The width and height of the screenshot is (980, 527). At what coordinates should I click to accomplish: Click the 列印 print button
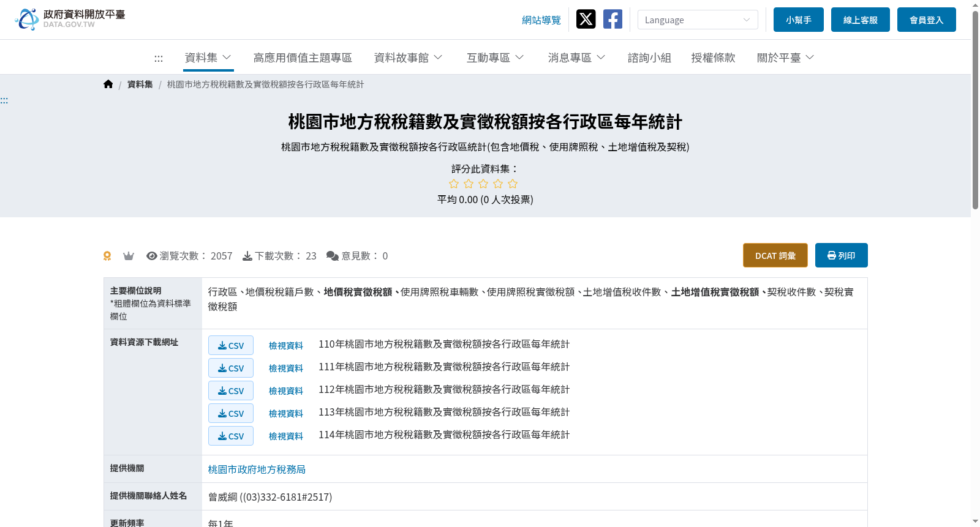842,255
